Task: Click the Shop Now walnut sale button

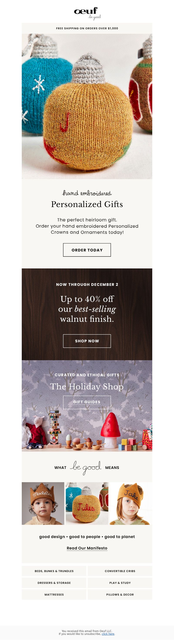Action: (87, 341)
